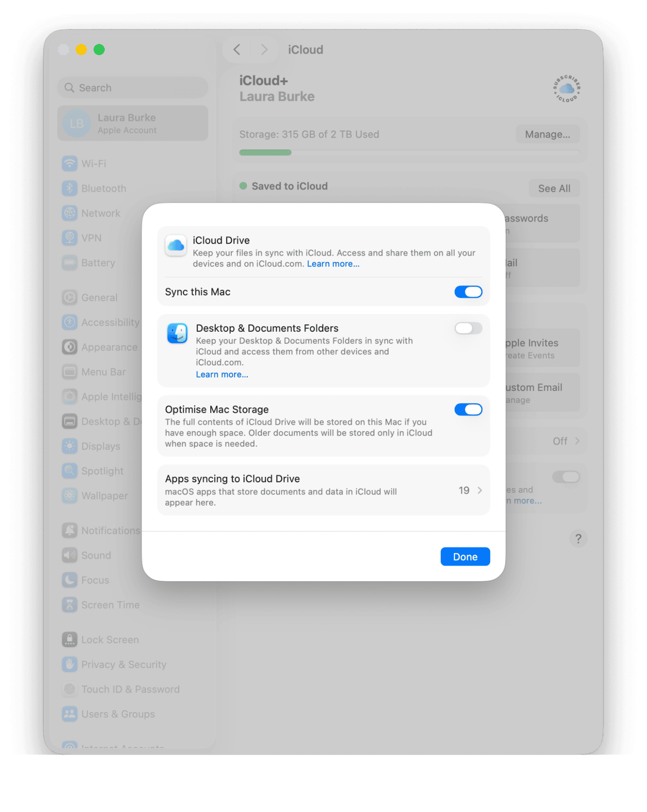Click the iCloud Drive cloud icon
This screenshot has height=812, width=647.
176,246
